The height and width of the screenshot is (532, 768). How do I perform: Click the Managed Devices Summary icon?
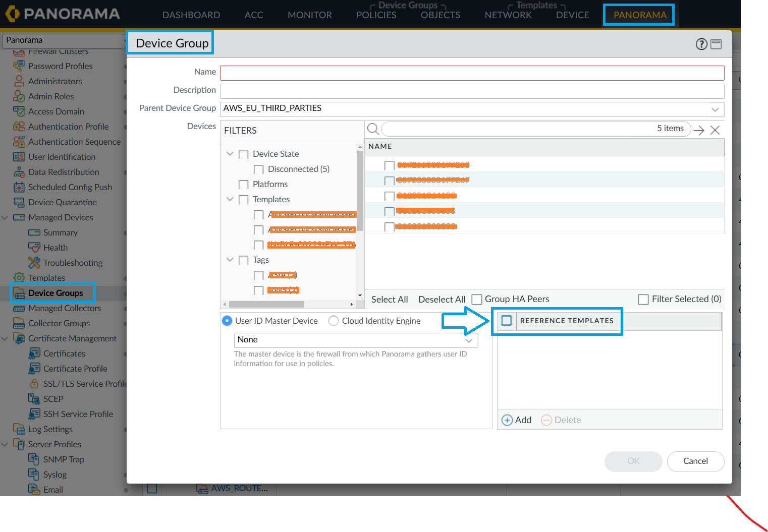[34, 232]
